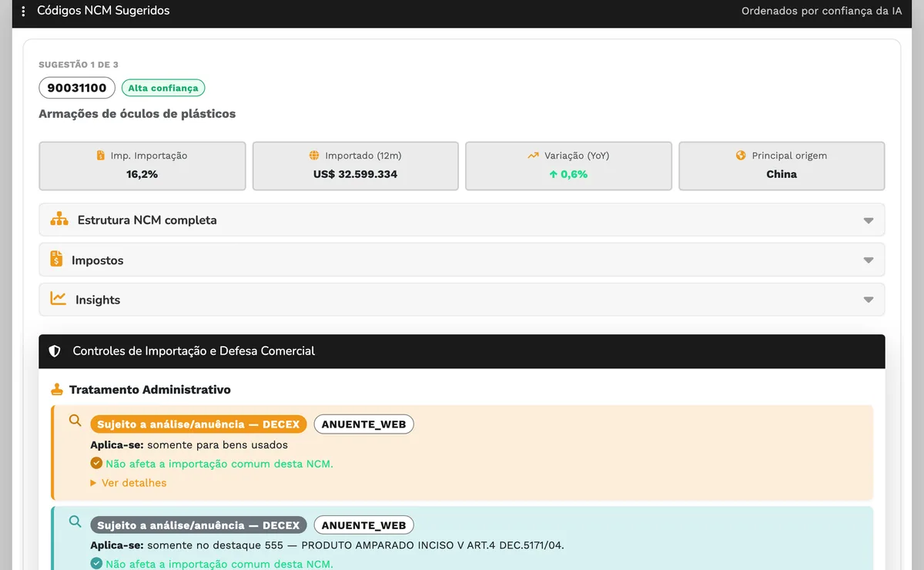The image size is (924, 570).
Task: Click the trending arrow icon beside Variação (YoY)
Action: click(533, 156)
